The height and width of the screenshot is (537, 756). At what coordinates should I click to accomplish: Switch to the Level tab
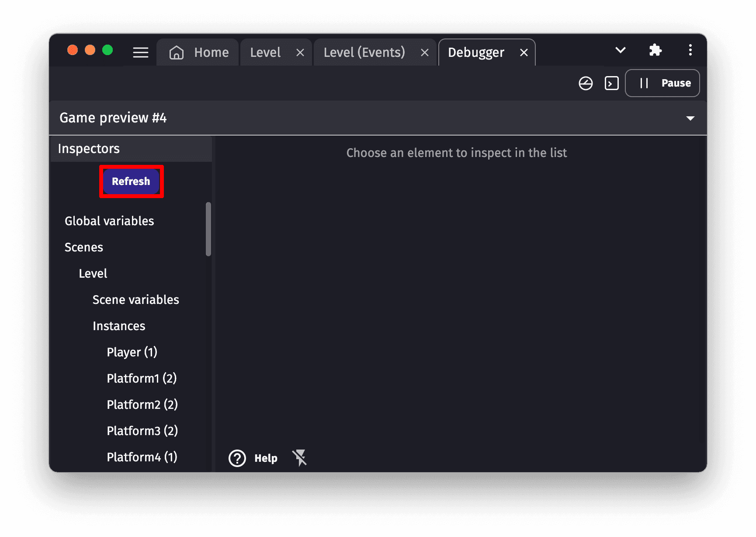[265, 52]
